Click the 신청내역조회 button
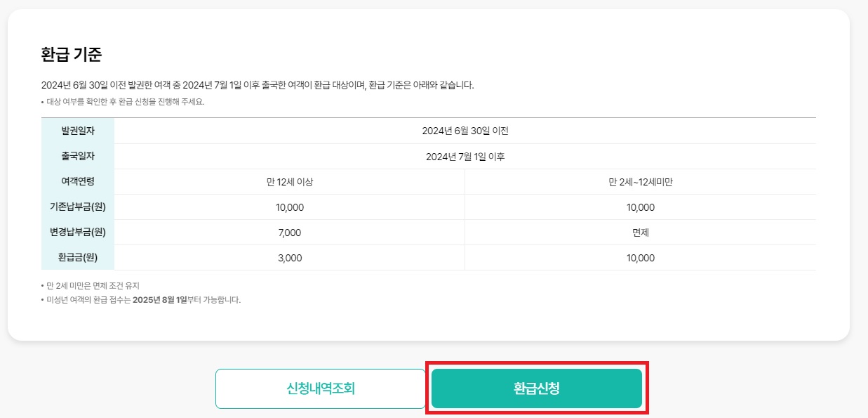868x418 pixels. (x=320, y=388)
